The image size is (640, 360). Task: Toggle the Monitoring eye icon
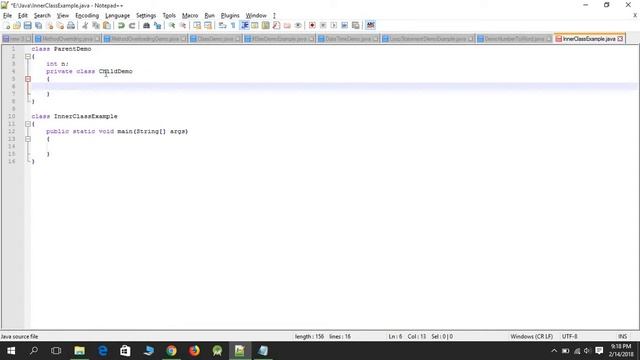(298, 25)
